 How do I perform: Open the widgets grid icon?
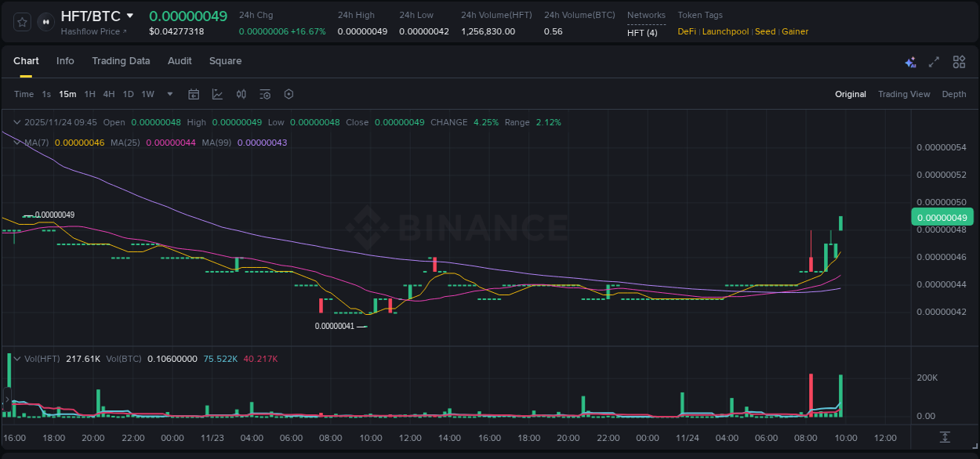click(x=959, y=61)
